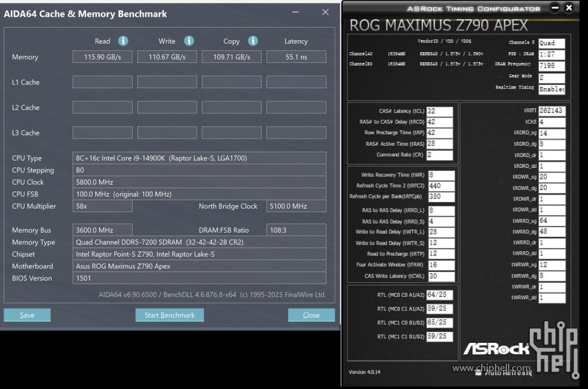Viewport: 588px width, 389px height.
Task: Click the tRDRD_sg field showing 14
Action: (552, 134)
